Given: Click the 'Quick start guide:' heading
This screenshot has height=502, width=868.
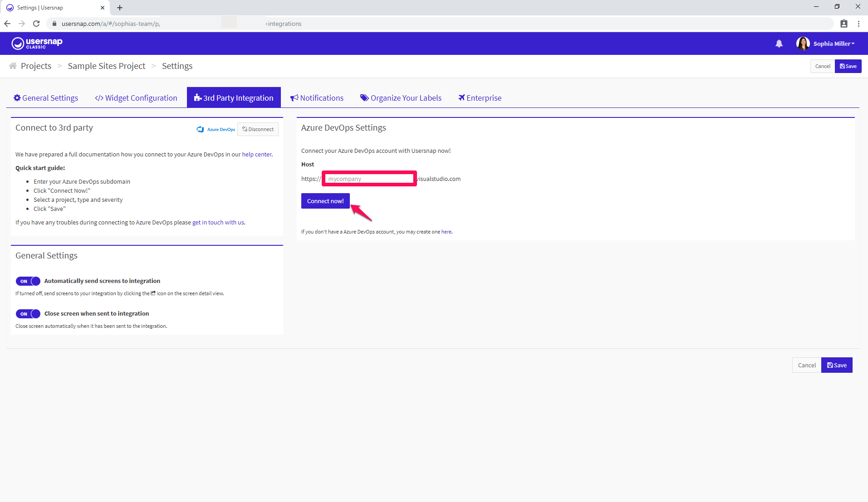Looking at the screenshot, I should click(x=40, y=168).
